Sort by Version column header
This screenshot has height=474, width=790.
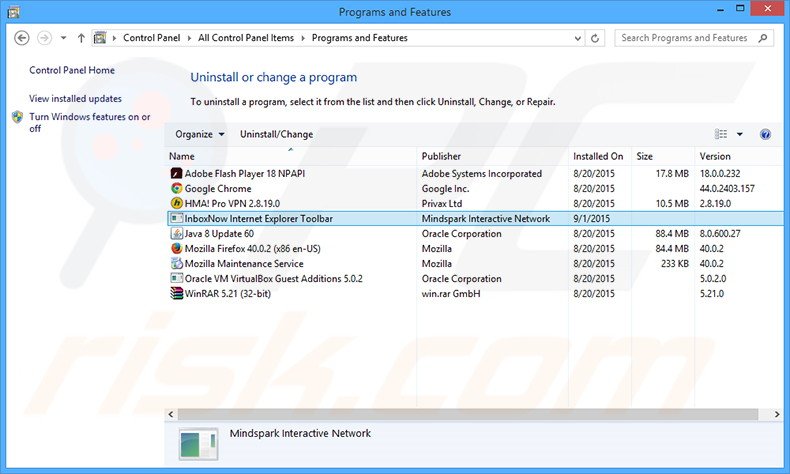(739, 156)
